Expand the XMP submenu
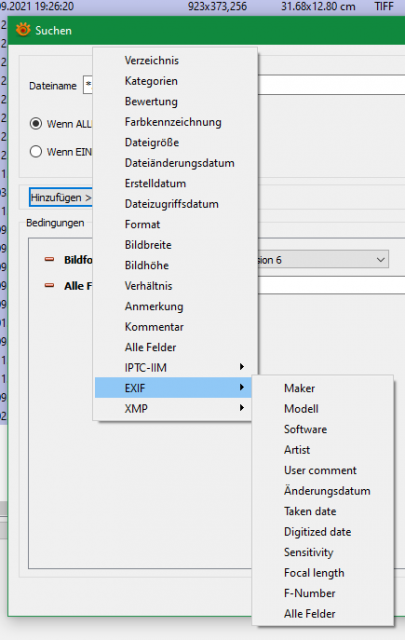The width and height of the screenshot is (405, 640). click(173, 408)
